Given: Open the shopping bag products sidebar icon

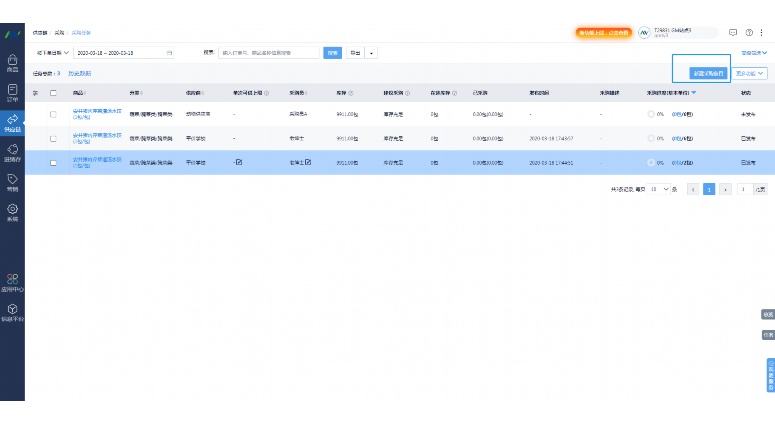Looking at the screenshot, I should [x=12, y=60].
